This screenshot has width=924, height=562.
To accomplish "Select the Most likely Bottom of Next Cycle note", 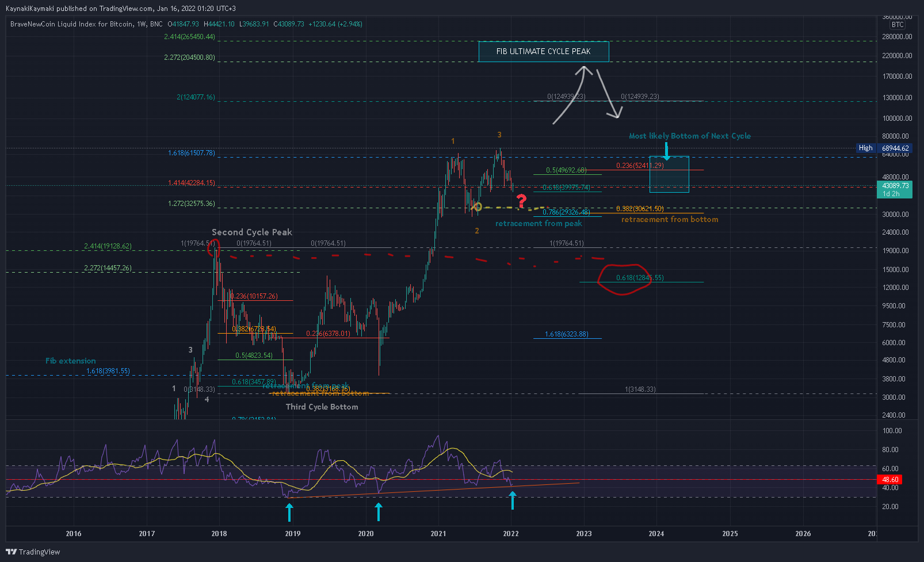I will pyautogui.click(x=690, y=136).
